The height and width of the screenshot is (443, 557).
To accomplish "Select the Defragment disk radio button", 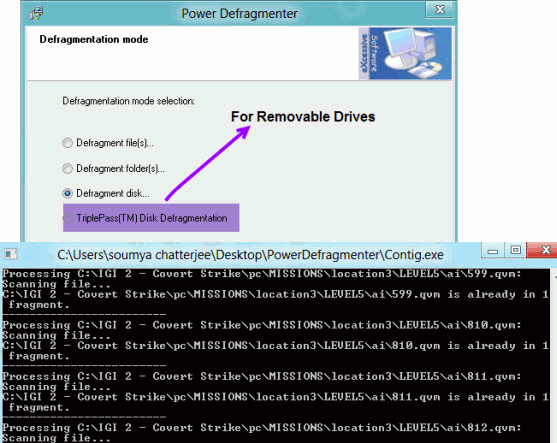I will tap(67, 194).
